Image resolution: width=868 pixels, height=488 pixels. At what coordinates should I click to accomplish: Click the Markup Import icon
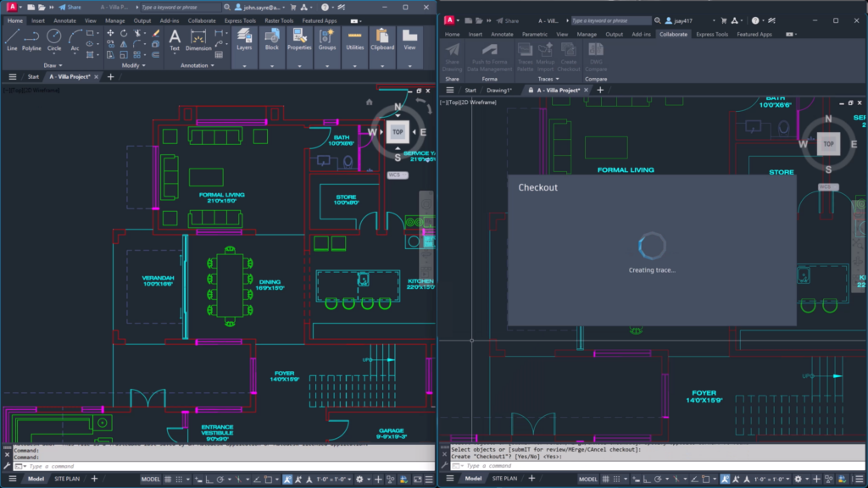point(545,58)
